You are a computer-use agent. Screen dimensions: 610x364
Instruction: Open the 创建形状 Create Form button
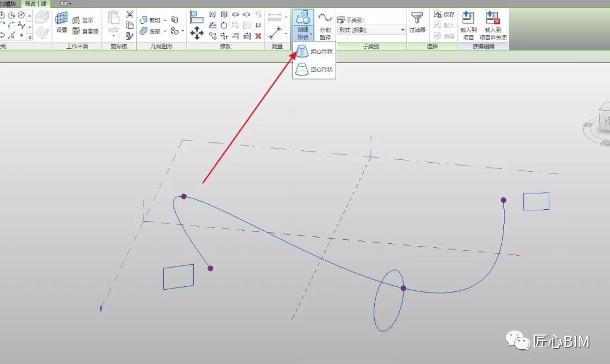point(303,26)
